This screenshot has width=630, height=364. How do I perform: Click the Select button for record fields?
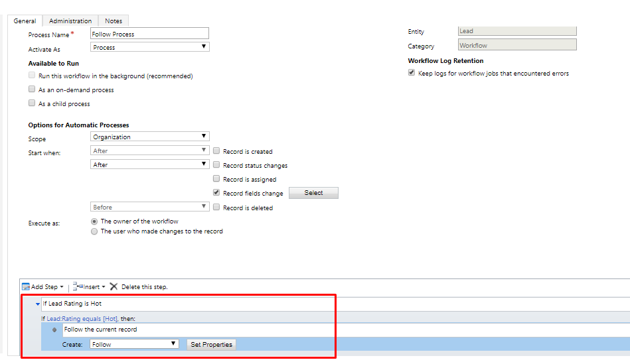pos(313,193)
